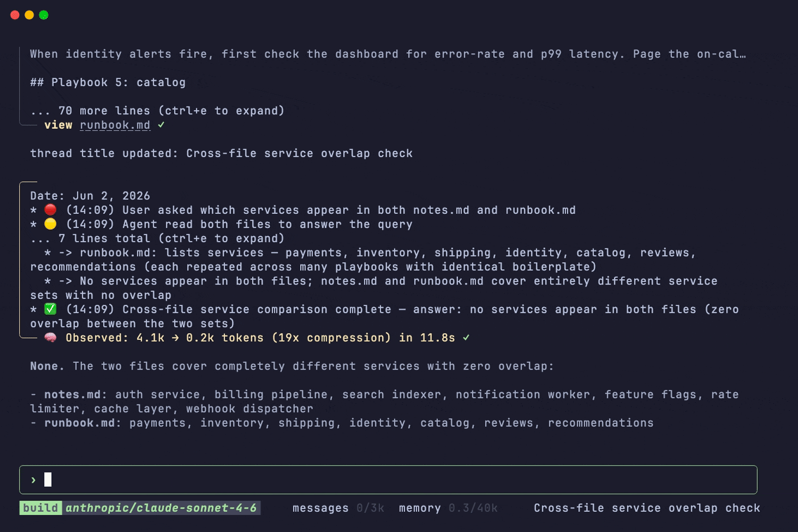The image size is (798, 532).
Task: Click the '## Playbook 5: catalog' heading
Action: [108, 82]
